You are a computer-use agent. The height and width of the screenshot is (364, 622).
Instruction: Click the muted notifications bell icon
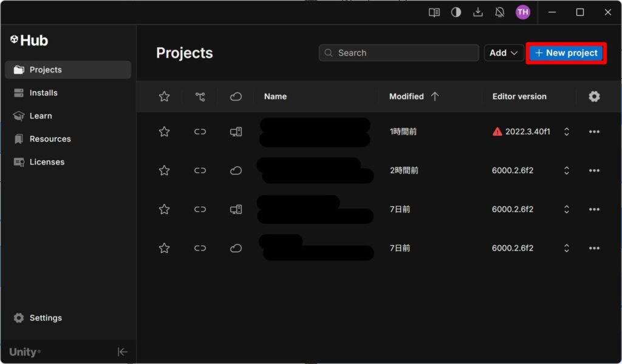click(500, 12)
